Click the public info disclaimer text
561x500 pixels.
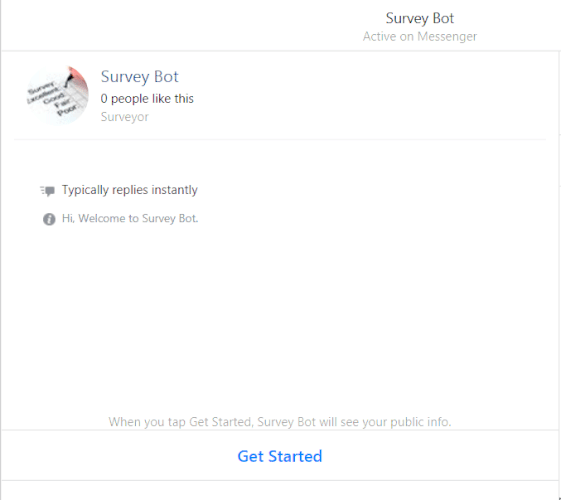(280, 422)
